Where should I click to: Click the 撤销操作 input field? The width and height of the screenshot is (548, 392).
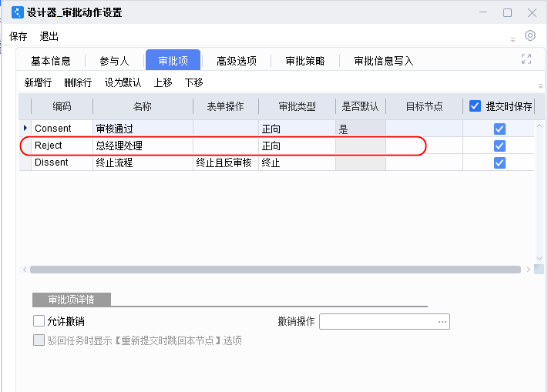pyautogui.click(x=378, y=321)
